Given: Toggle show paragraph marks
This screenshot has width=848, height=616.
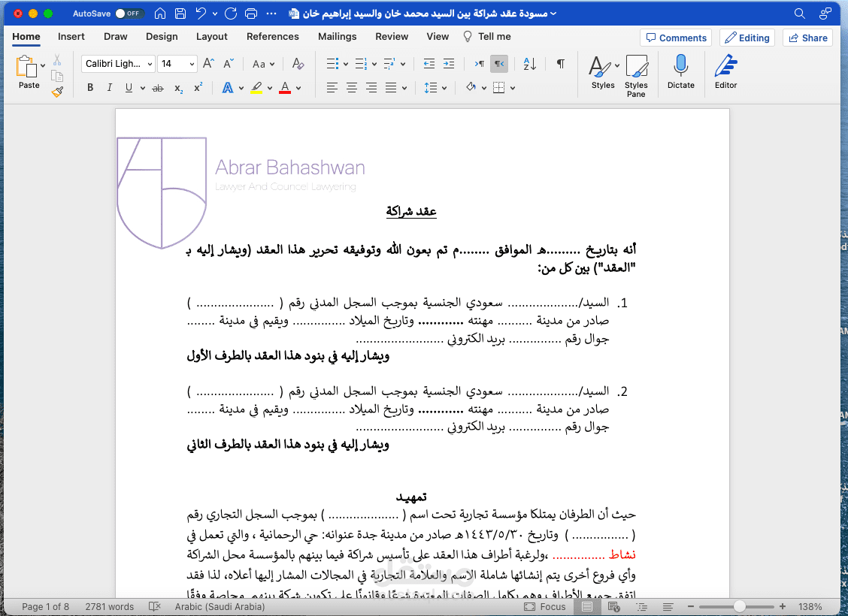Looking at the screenshot, I should click(561, 64).
